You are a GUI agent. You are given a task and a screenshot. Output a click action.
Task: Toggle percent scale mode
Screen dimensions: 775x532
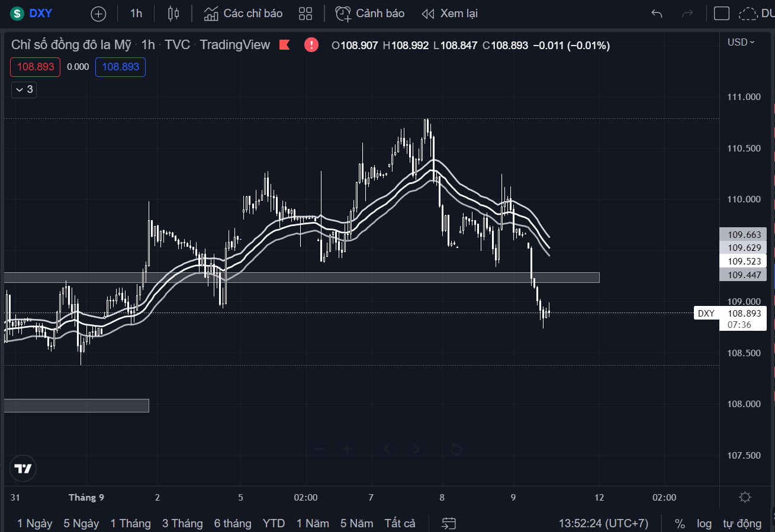coord(680,523)
